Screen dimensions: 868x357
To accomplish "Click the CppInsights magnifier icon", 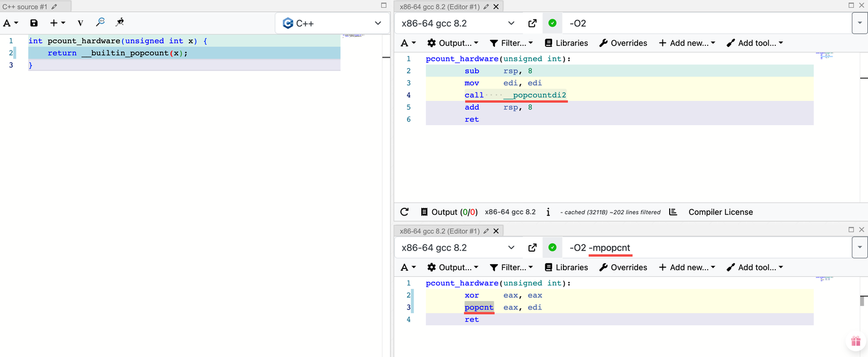I will pos(100,22).
